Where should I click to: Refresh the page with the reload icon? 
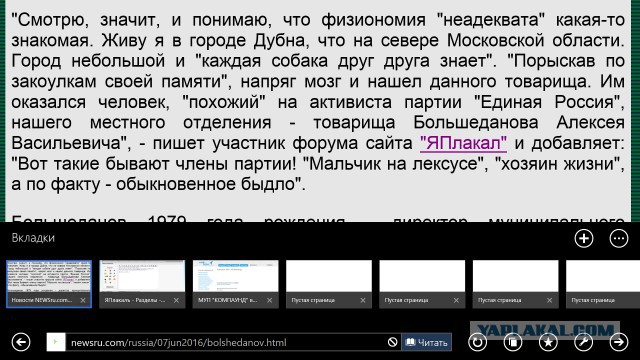click(477, 342)
